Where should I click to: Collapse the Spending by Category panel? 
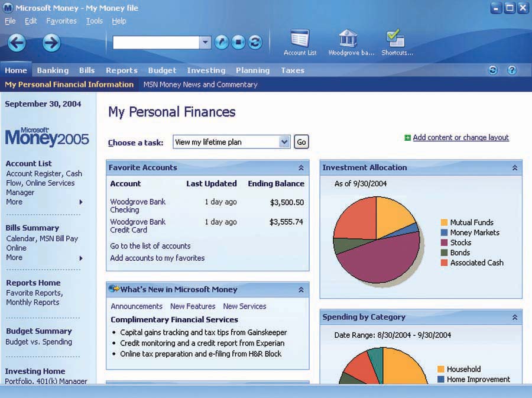(x=515, y=317)
